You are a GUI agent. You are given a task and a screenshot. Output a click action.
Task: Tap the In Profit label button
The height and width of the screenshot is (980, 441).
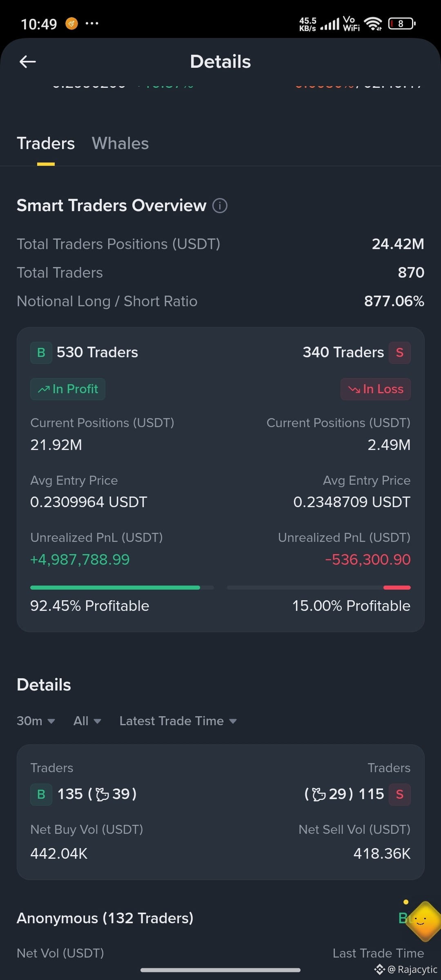click(x=68, y=389)
